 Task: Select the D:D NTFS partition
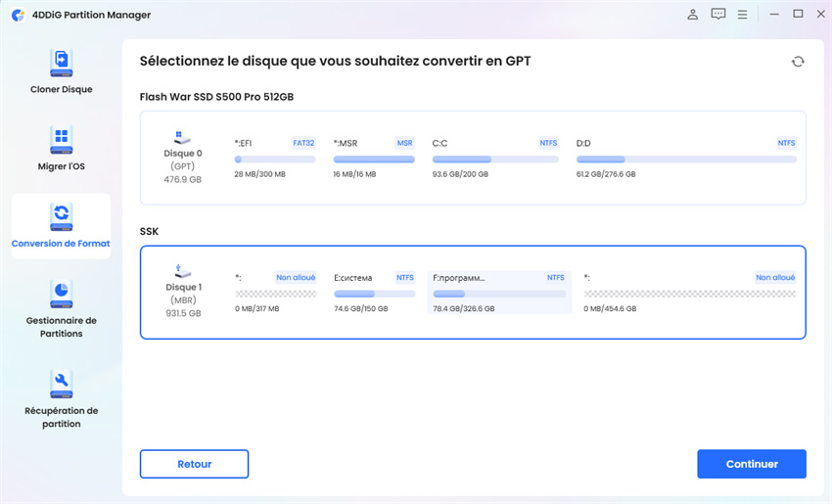[x=685, y=158]
